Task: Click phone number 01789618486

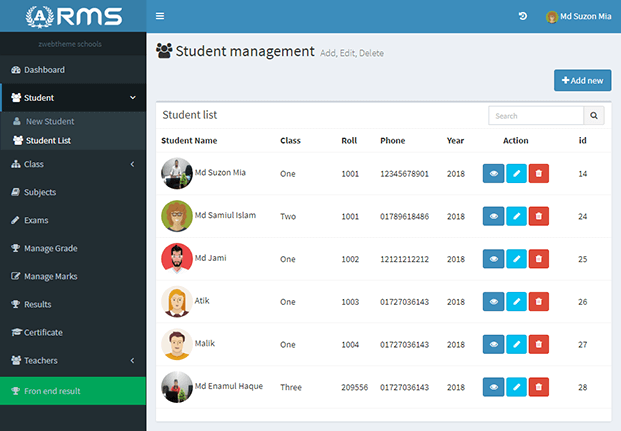Action: pos(404,217)
